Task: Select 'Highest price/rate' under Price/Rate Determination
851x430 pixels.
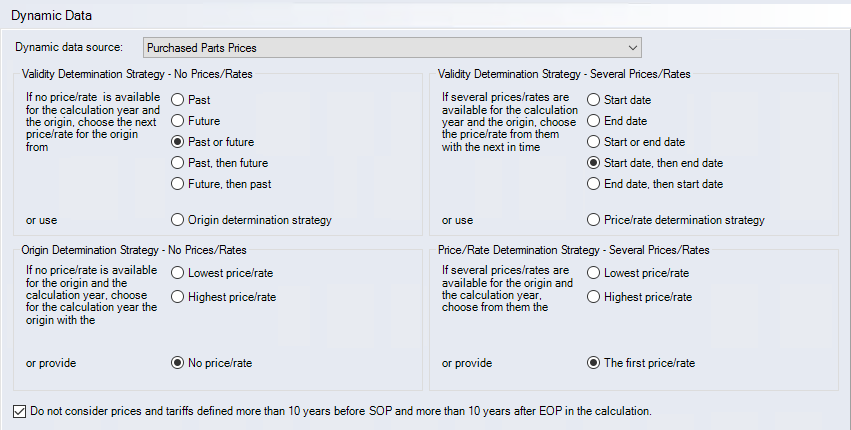Action: coord(594,296)
